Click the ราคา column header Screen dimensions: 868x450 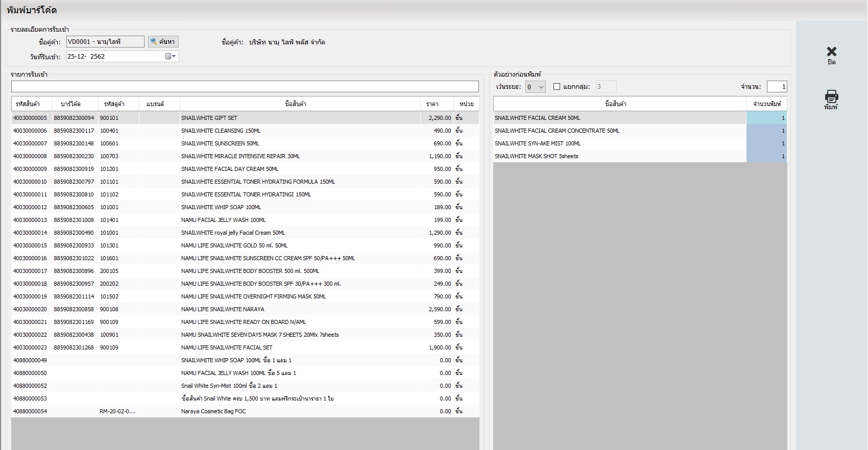[437, 104]
